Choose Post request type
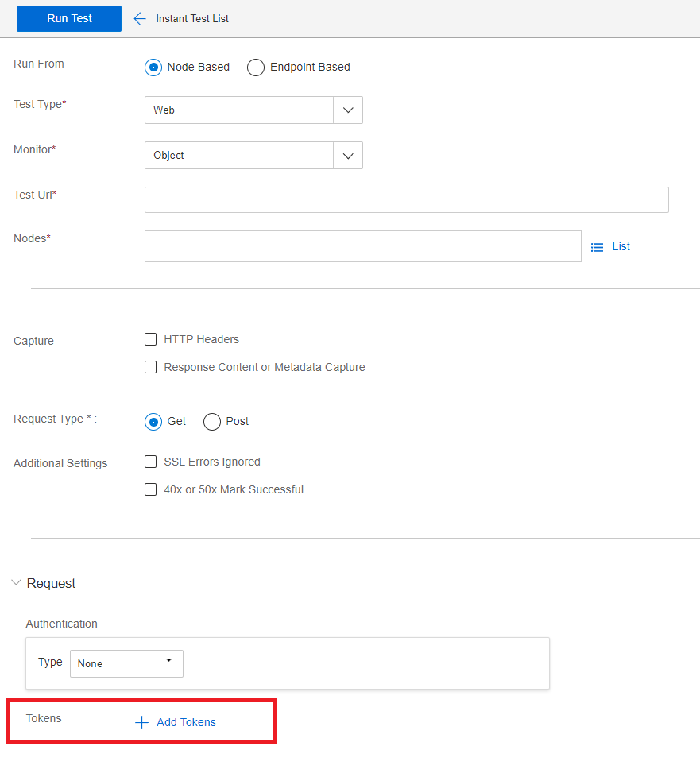This screenshot has height=765, width=700. pyautogui.click(x=212, y=422)
